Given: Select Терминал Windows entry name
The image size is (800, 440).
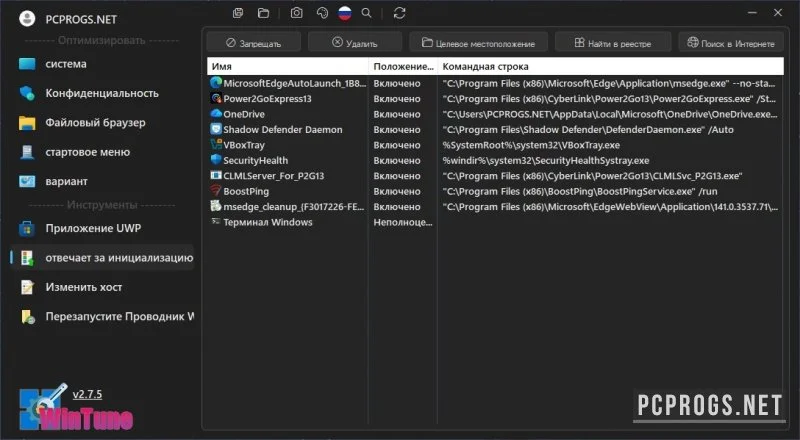Looking at the screenshot, I should 268,222.
